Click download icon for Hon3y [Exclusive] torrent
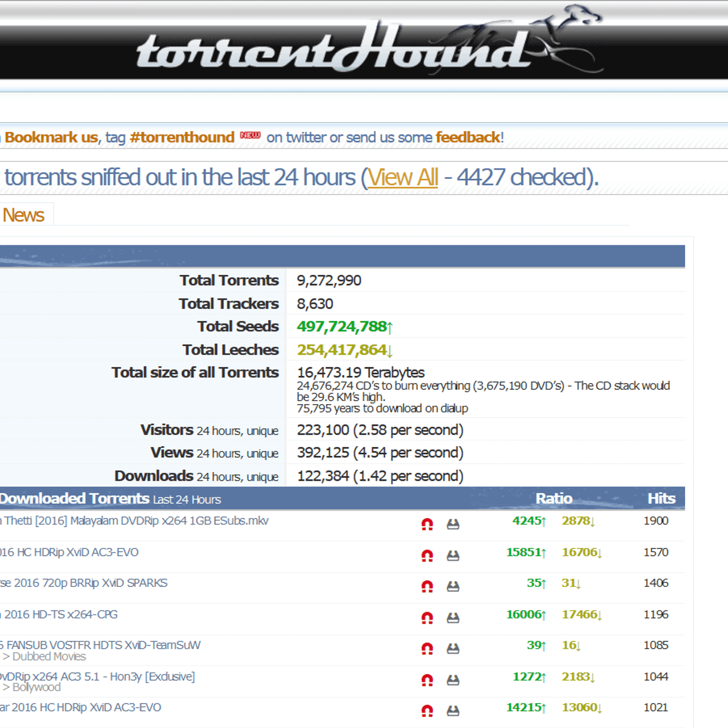This screenshot has height=728, width=728. tap(453, 680)
